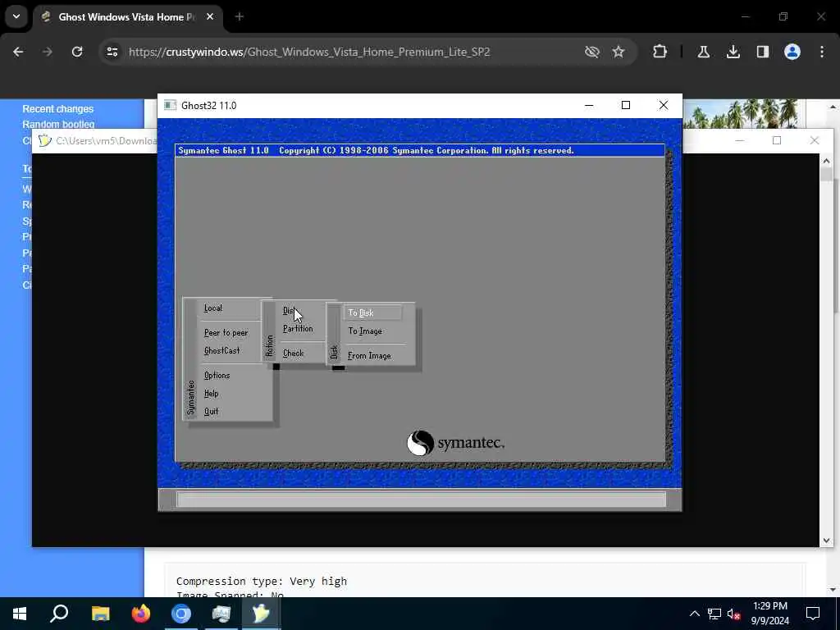Open Help in Symantec Ghost menu

click(211, 393)
